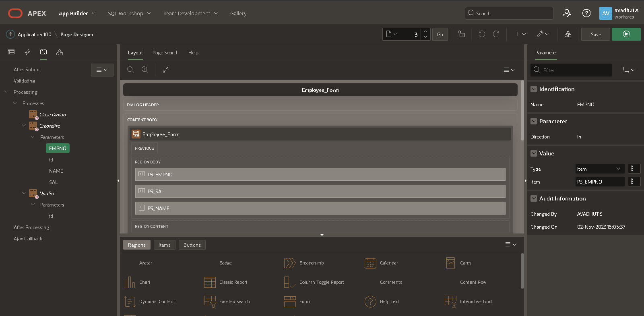Switch to the Page Search tab
This screenshot has width=644, height=316.
point(165,53)
